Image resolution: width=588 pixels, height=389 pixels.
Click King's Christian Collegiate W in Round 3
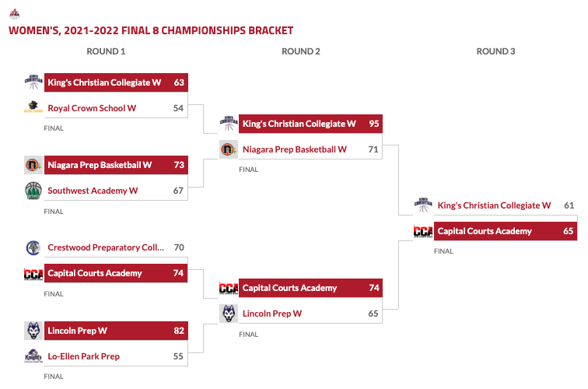pos(494,205)
